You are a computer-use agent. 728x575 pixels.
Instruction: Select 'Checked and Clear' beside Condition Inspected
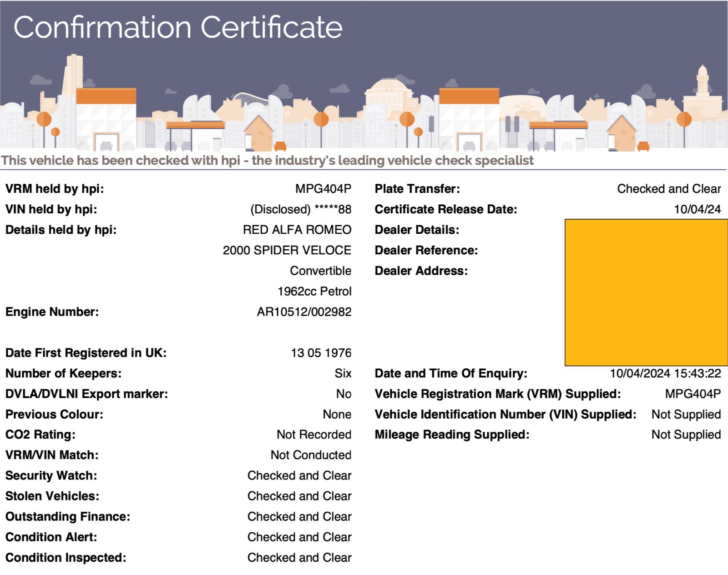299,558
